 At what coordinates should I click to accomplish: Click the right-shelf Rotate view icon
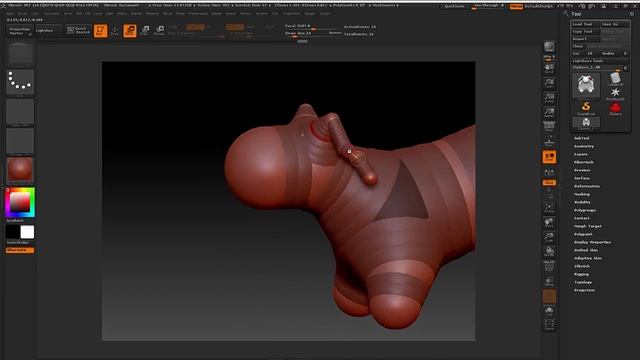tap(549, 252)
